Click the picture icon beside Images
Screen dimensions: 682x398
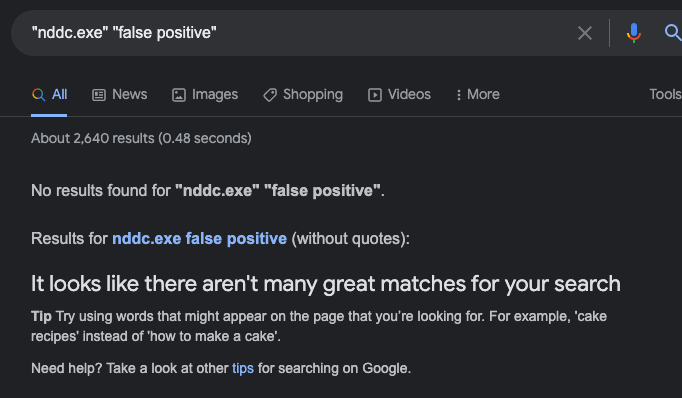click(x=179, y=95)
